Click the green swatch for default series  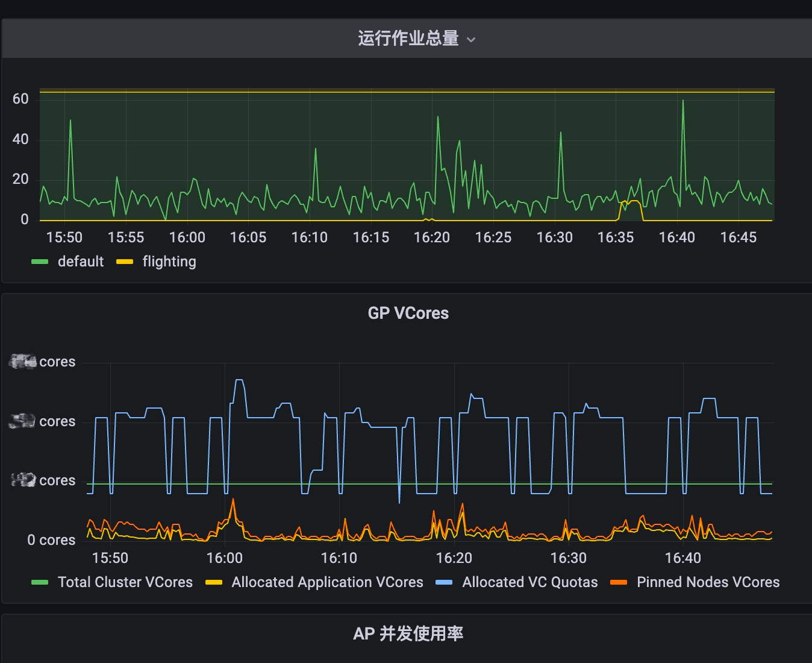(40, 262)
